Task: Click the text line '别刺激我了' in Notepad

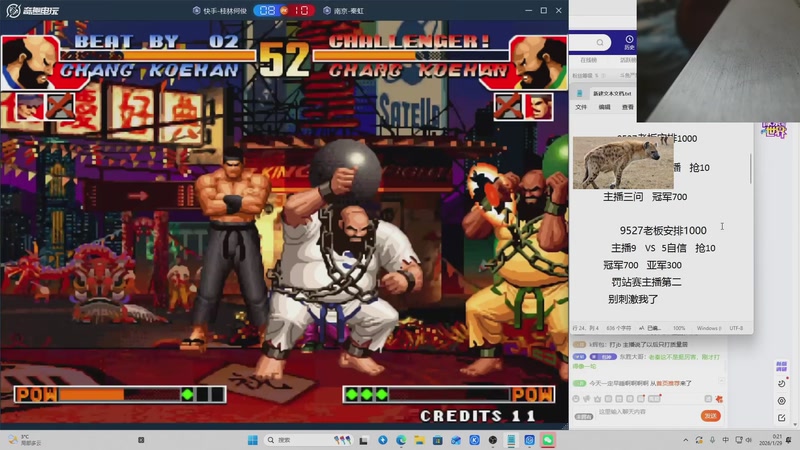Action: click(633, 299)
